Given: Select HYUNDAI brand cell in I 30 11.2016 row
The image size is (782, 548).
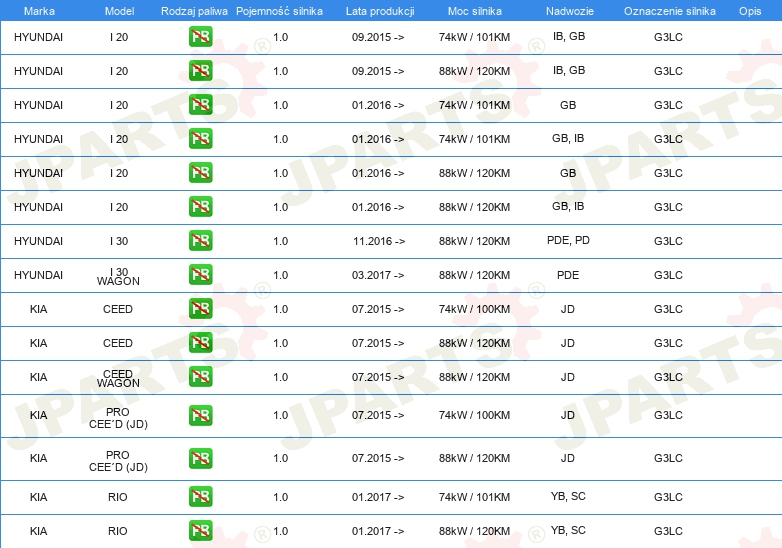Looking at the screenshot, I should (x=38, y=241).
